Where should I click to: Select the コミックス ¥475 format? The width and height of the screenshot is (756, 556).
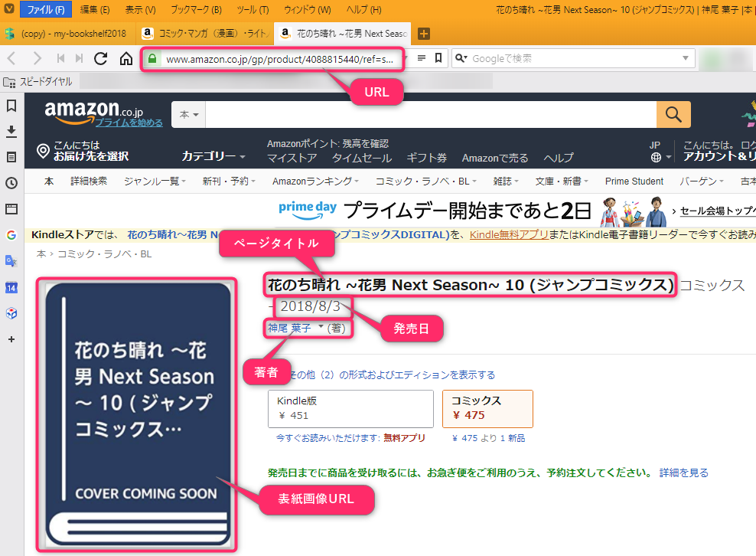487,409
